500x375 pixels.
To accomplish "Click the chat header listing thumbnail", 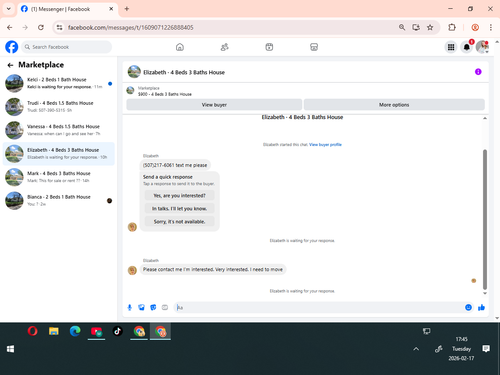I will pos(134,72).
